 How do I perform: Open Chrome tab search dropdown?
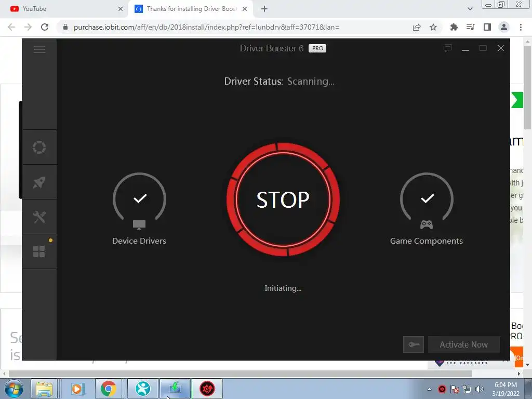point(470,9)
